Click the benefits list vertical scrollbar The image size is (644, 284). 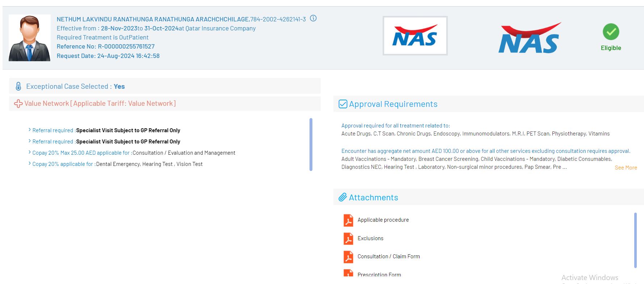pyautogui.click(x=311, y=144)
